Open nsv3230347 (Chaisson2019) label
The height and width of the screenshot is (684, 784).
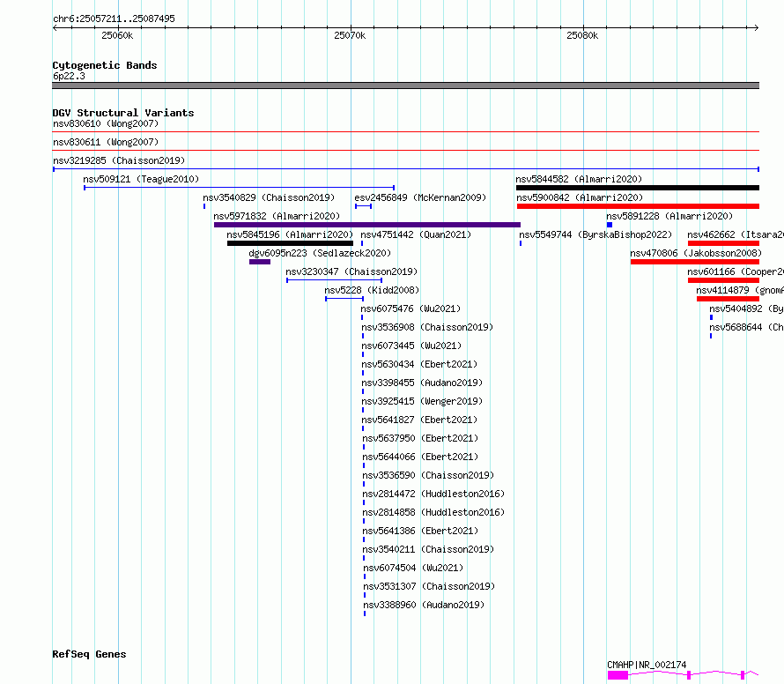pyautogui.click(x=351, y=271)
